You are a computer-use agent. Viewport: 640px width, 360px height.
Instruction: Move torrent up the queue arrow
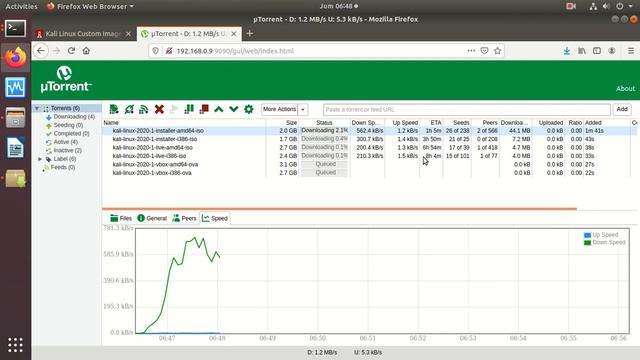(x=219, y=109)
